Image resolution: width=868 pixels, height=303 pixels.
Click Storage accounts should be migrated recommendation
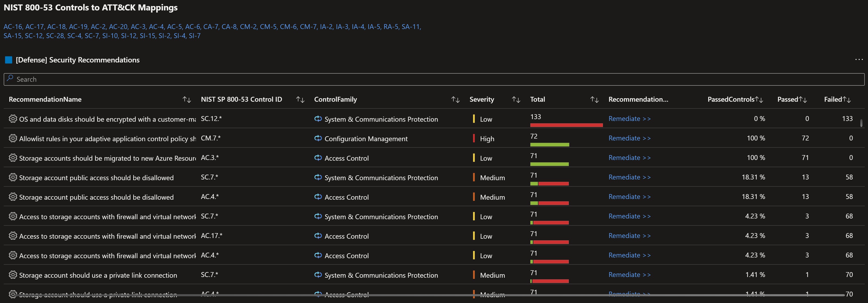107,158
